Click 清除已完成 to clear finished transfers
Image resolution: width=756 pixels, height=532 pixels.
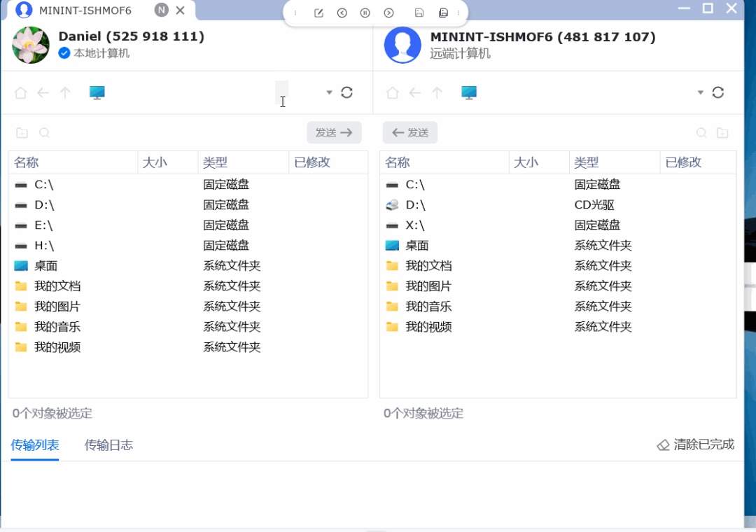pos(701,444)
